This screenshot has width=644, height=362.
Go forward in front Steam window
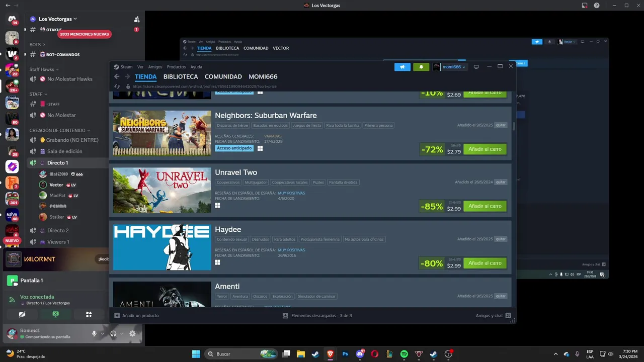point(127,77)
